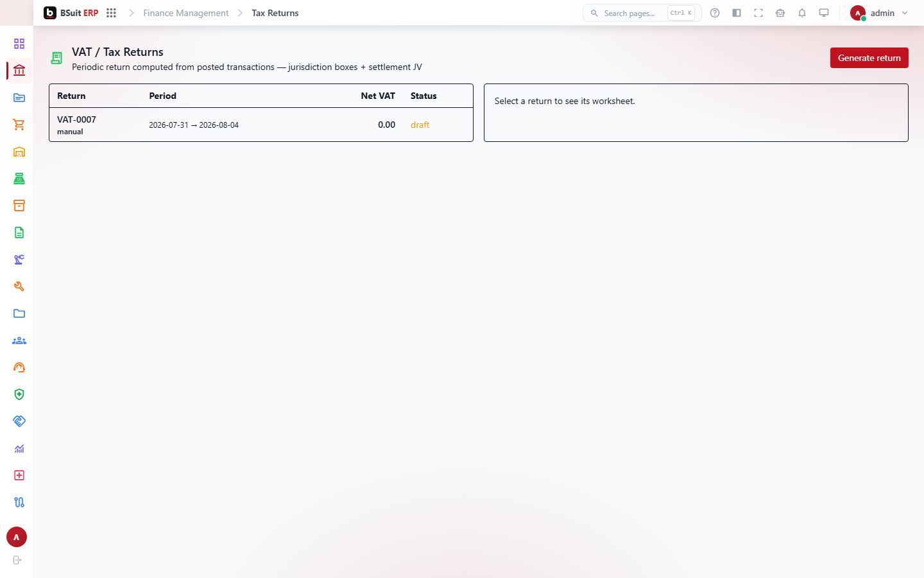Open the orange archive box sidebar icon

(19, 206)
